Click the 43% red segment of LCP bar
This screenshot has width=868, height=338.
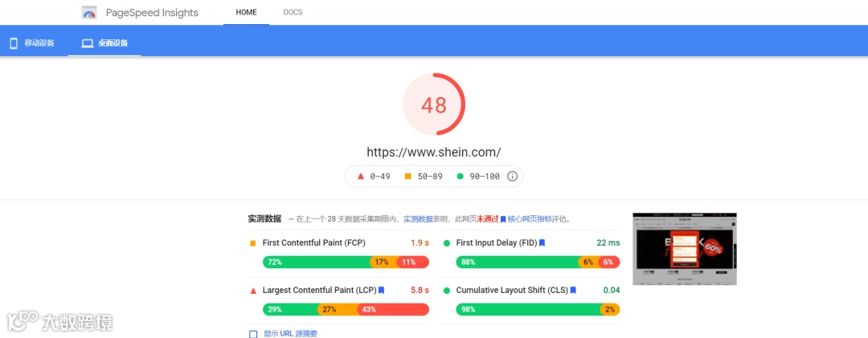(393, 309)
